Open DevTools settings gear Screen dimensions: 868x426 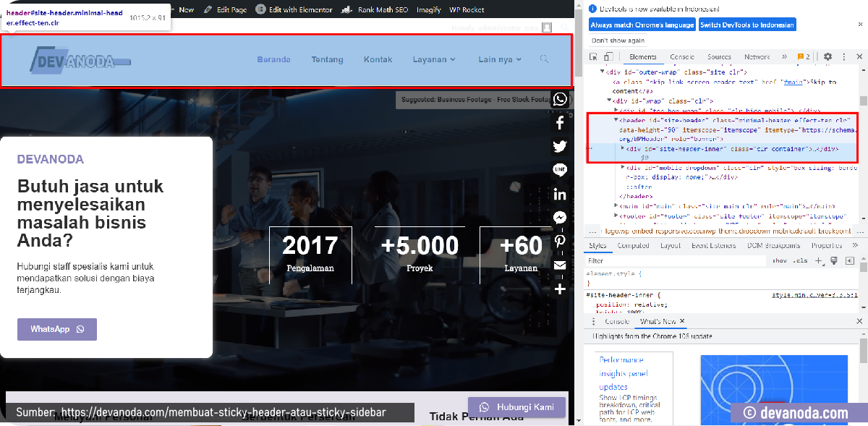[828, 56]
